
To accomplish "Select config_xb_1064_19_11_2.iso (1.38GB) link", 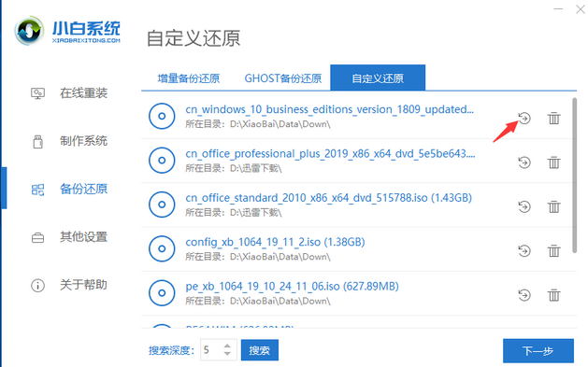I will tap(275, 242).
